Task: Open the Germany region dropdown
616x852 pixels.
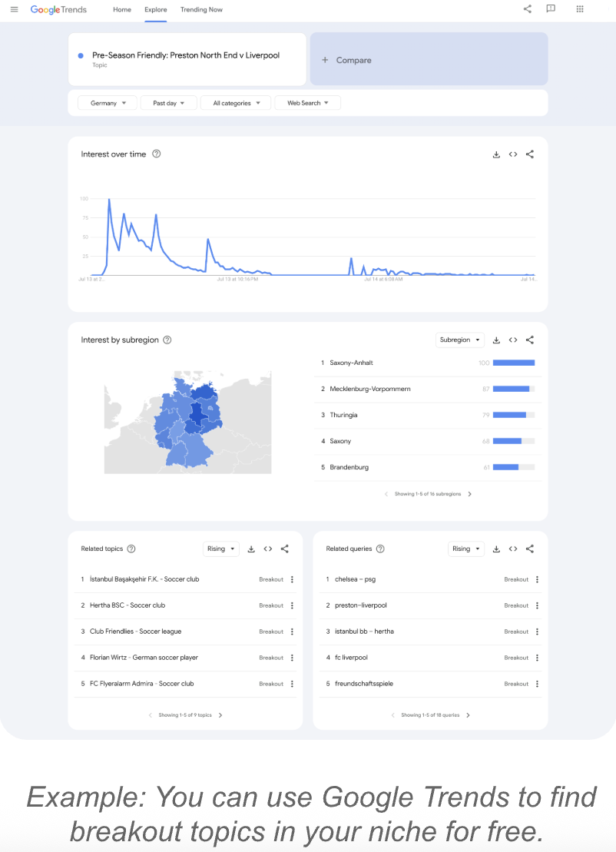Action: [x=108, y=103]
